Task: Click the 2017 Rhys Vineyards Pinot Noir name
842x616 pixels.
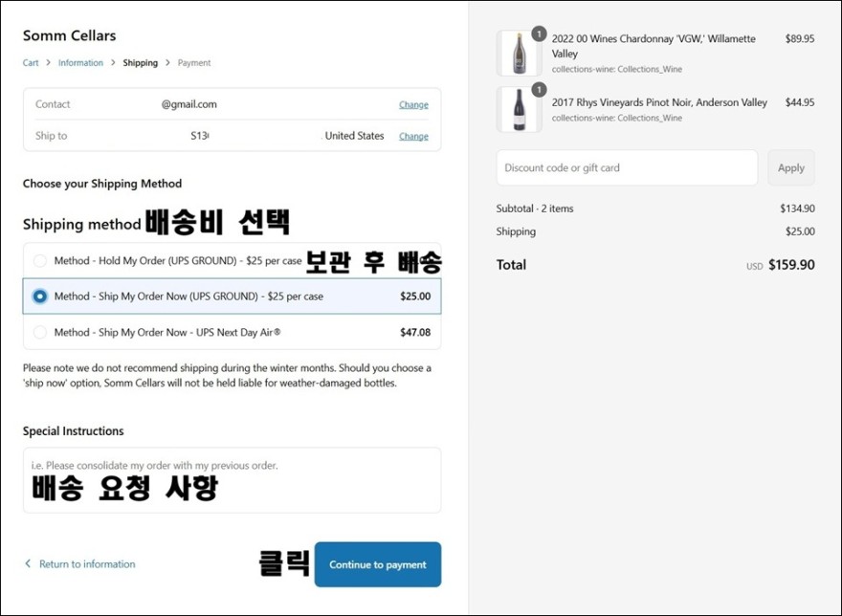Action: click(x=659, y=102)
